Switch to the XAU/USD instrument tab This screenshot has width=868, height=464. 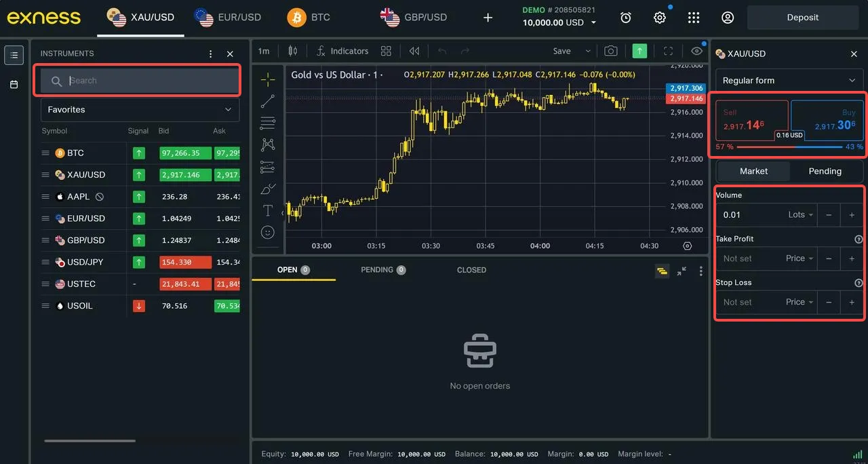140,18
